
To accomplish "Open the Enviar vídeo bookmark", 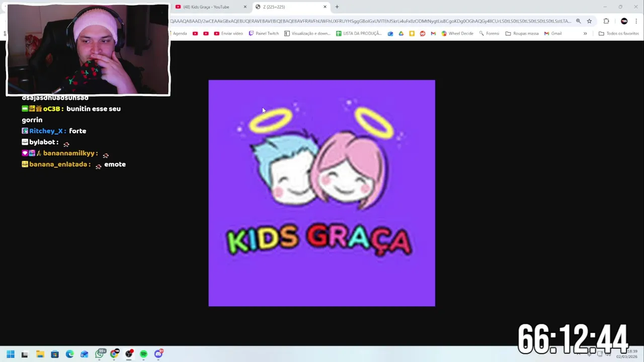I will coord(228,33).
